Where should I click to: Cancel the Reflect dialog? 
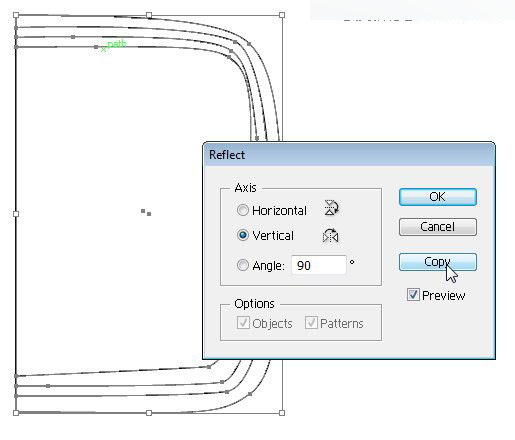[x=438, y=227]
